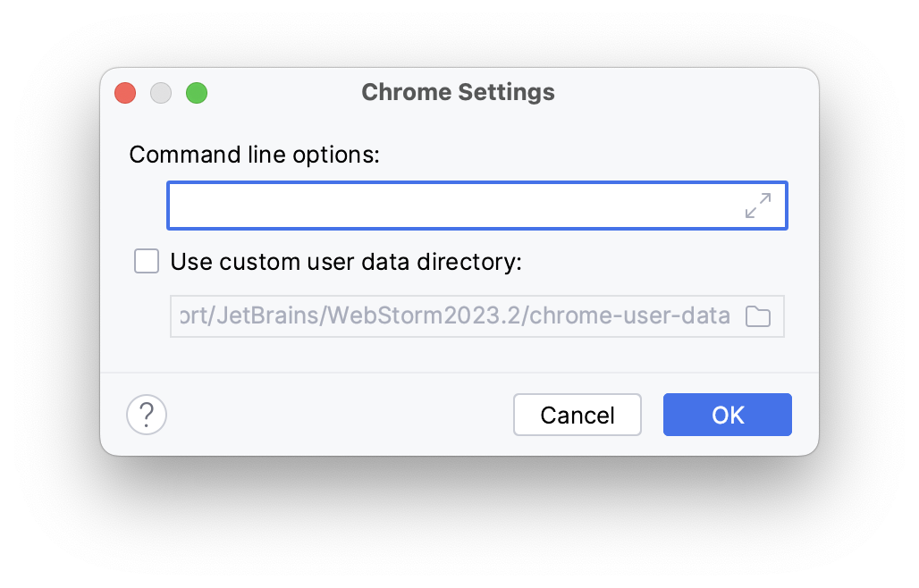The height and width of the screenshot is (588, 919).
Task: Confirm settings with the OK button
Action: (x=728, y=415)
